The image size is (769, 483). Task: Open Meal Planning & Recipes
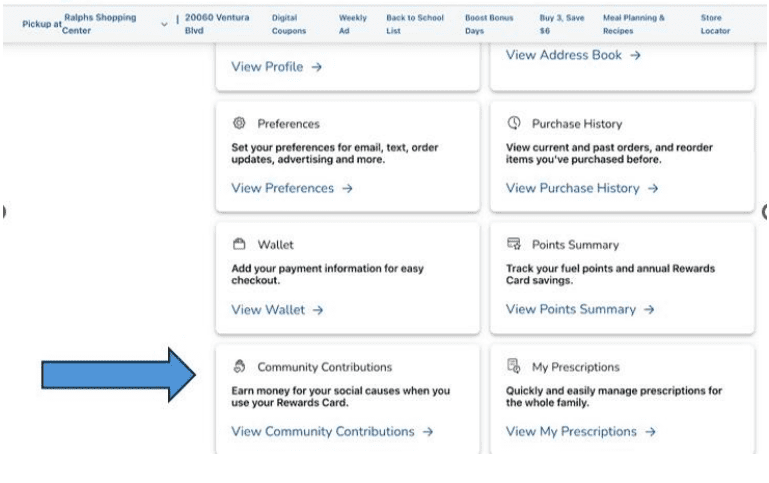634,24
